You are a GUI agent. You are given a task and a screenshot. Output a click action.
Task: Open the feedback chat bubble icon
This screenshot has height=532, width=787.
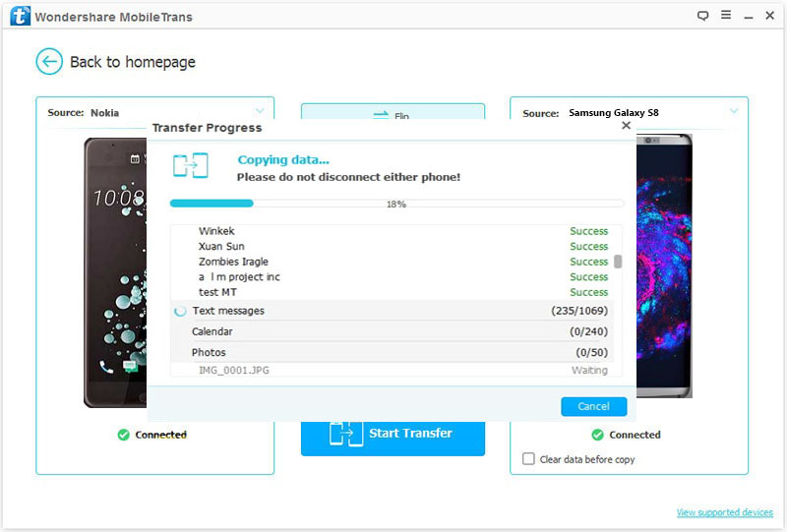point(702,16)
